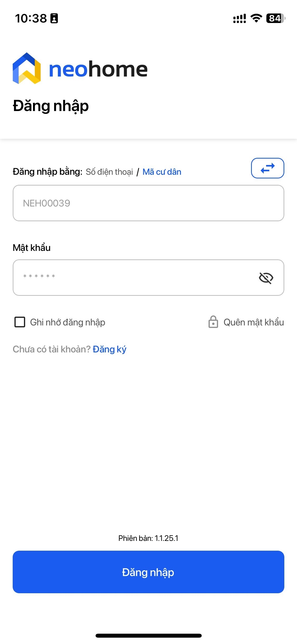Tap the neohome house logo icon
This screenshot has height=644, width=297.
click(27, 68)
